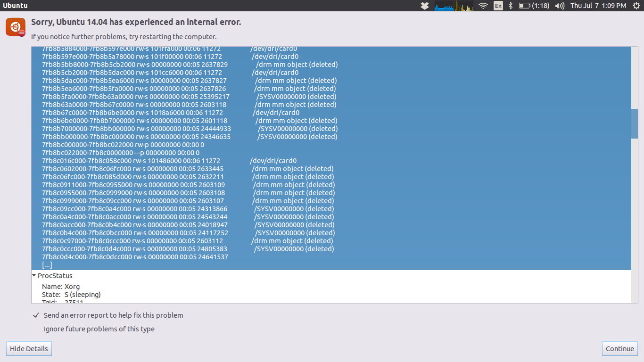644x362 pixels.
Task: Click the Ubuntu crash report icon
Action: click(16, 27)
